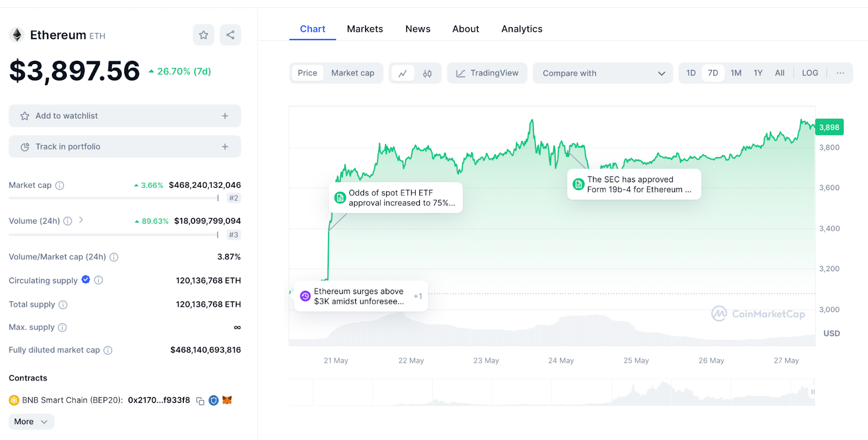
Task: Open Volume (24h) info tooltip icon
Action: pos(68,221)
